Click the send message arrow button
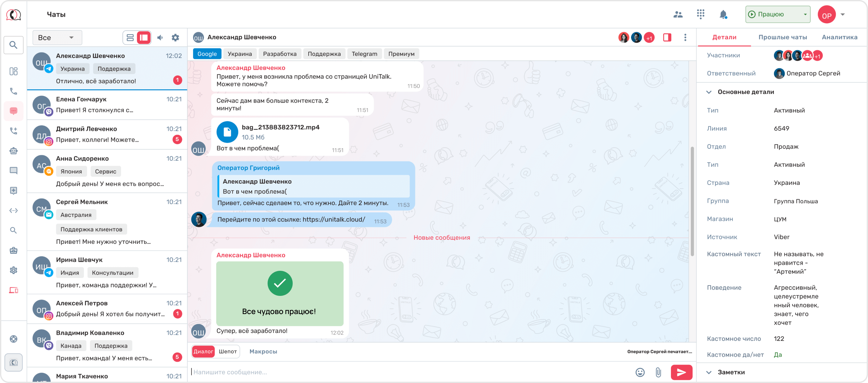Screen dimensions: 868x383 [x=681, y=372]
